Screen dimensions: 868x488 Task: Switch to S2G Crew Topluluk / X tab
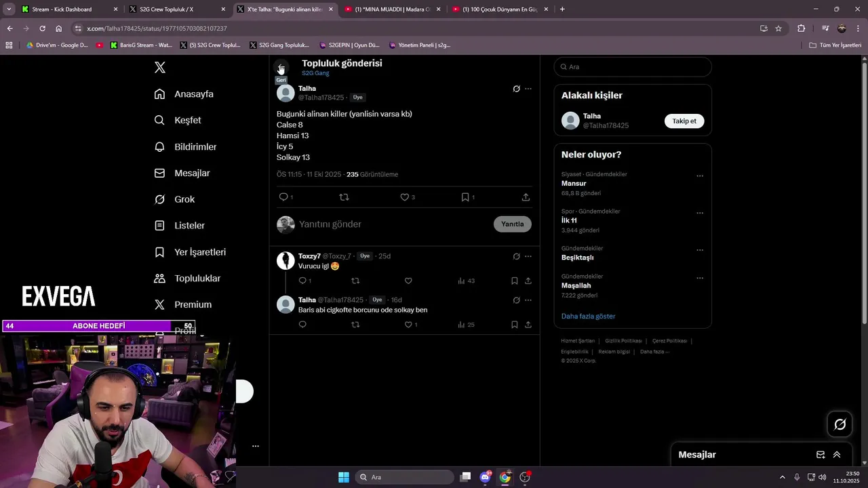178,9
